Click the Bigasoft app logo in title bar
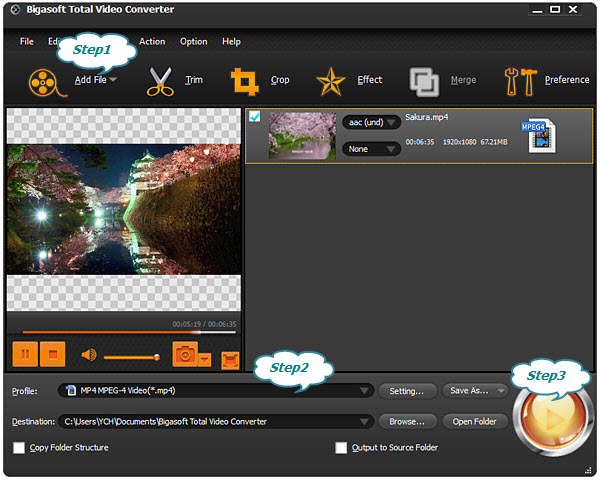 coord(15,10)
